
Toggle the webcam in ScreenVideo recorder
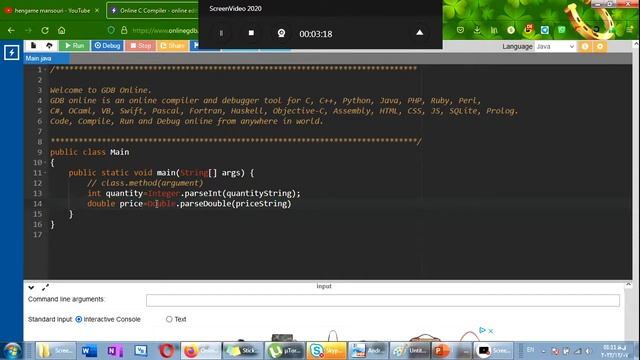click(281, 33)
